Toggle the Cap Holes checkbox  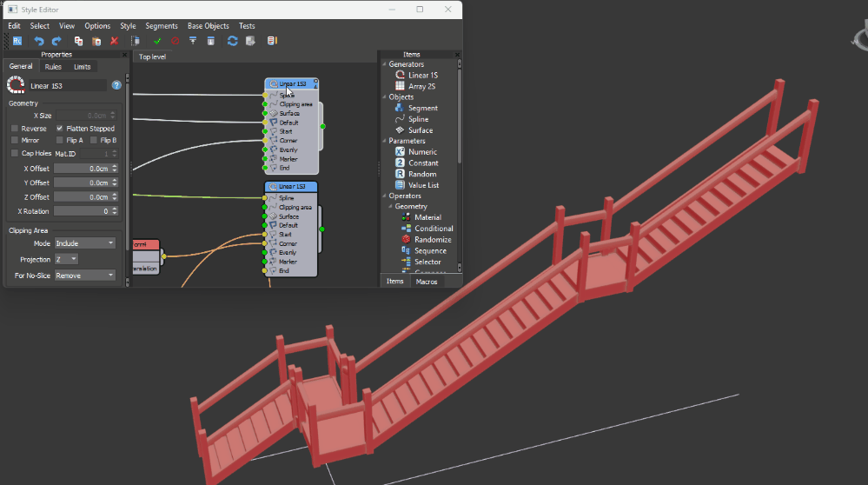(x=15, y=154)
